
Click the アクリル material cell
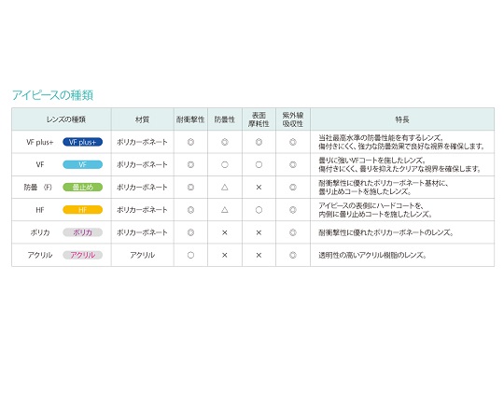tap(143, 255)
